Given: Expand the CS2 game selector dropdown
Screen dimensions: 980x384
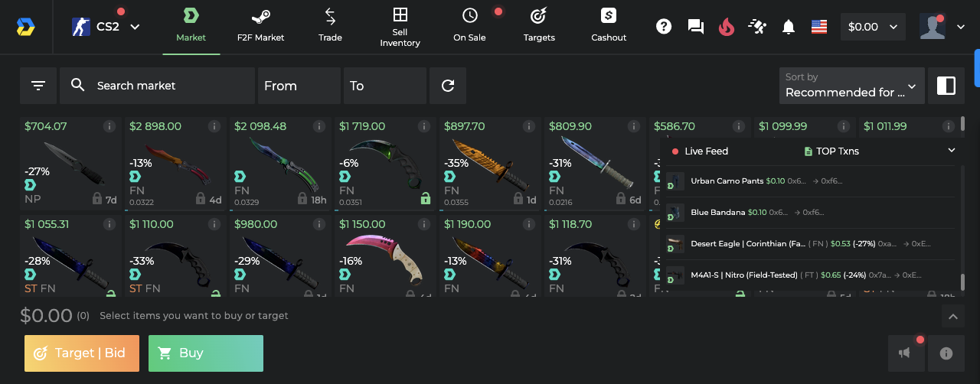Looking at the screenshot, I should (106, 27).
